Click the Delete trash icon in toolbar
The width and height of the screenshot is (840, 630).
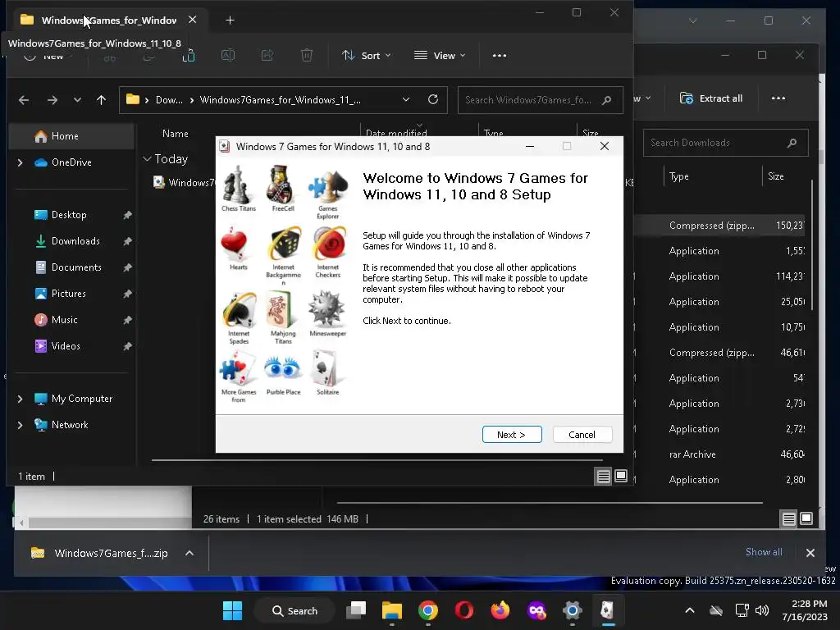(307, 55)
